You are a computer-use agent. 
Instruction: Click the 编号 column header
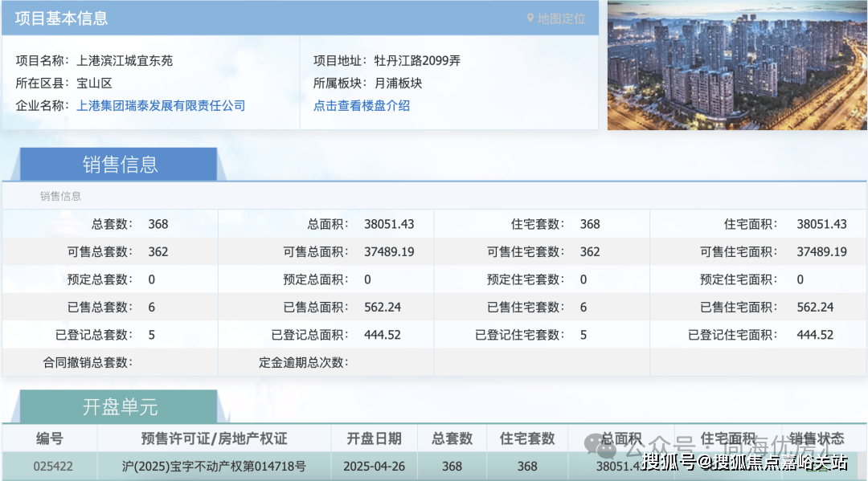(x=49, y=438)
